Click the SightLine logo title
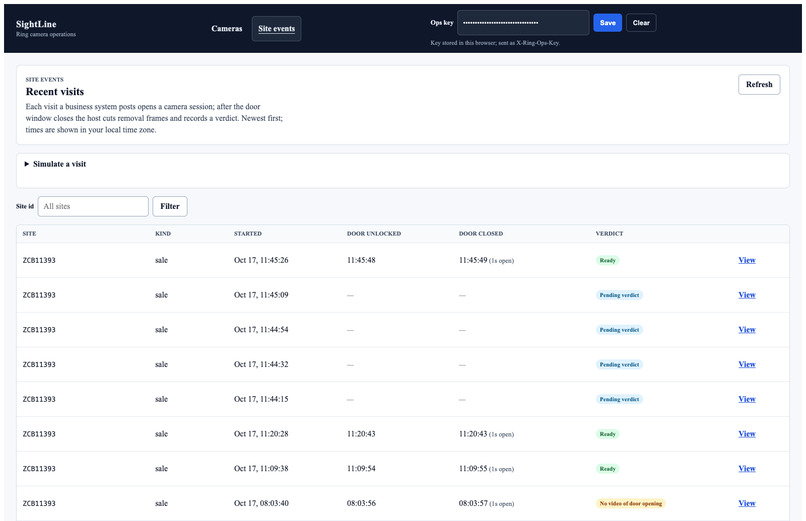 tap(36, 24)
